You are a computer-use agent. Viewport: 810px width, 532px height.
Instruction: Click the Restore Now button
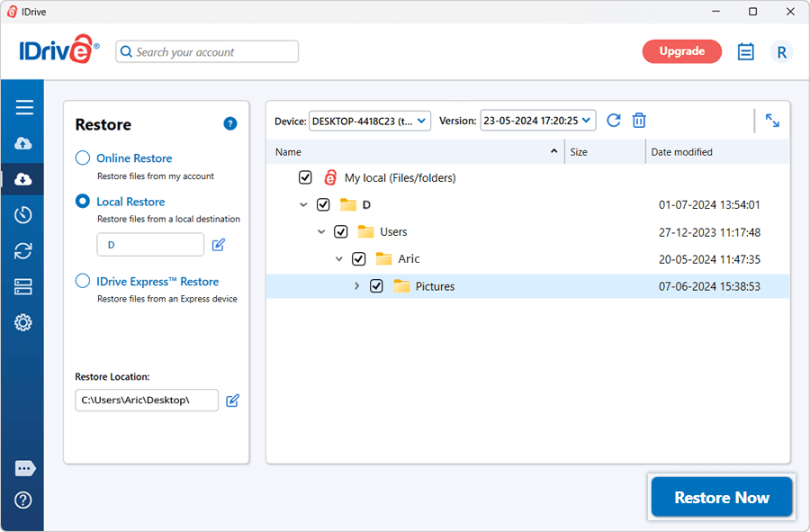pos(722,497)
